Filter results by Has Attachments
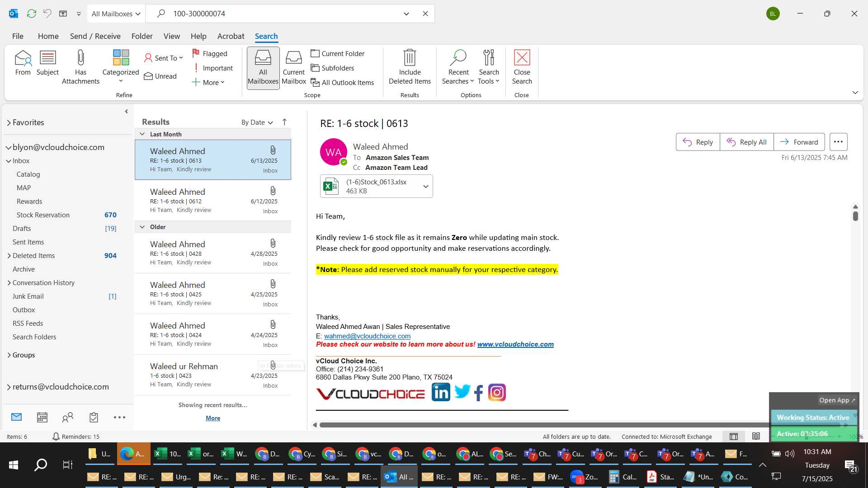Image resolution: width=868 pixels, height=488 pixels. coord(80,68)
